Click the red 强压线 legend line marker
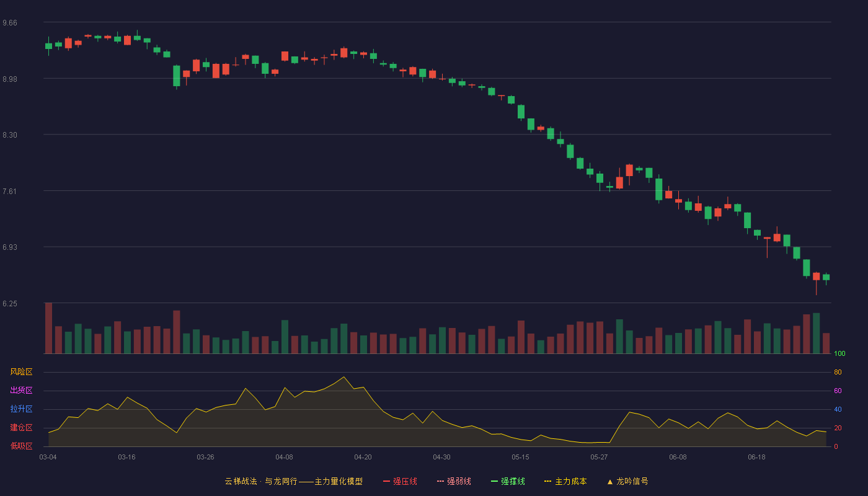 tap(387, 481)
